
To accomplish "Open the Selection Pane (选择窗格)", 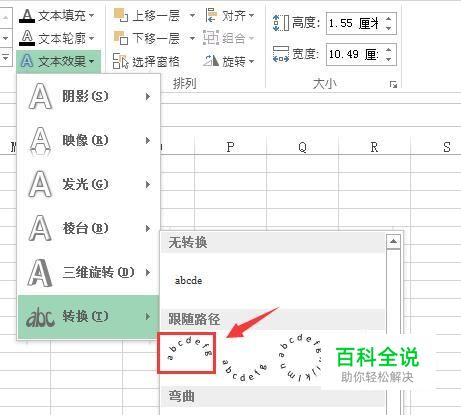I will (x=146, y=62).
